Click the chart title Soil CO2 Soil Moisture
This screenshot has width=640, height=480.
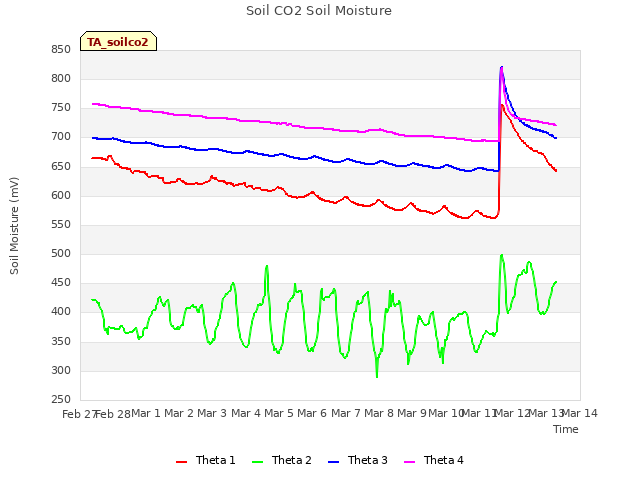319,11
